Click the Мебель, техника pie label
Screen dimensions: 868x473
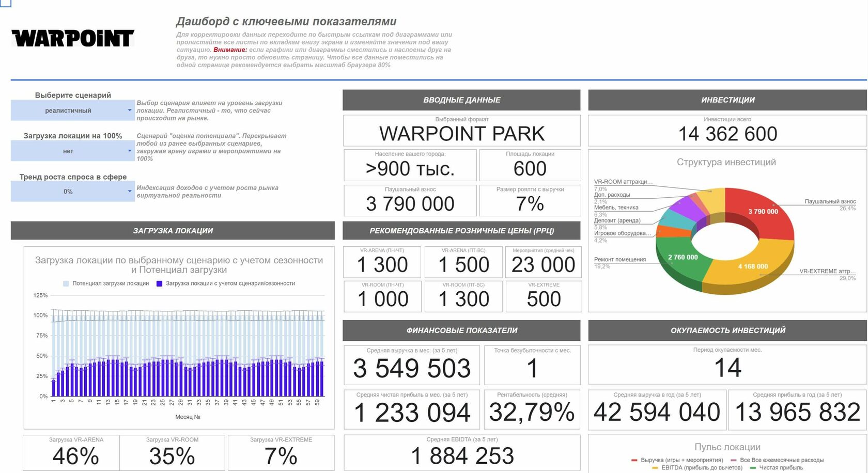pyautogui.click(x=616, y=208)
